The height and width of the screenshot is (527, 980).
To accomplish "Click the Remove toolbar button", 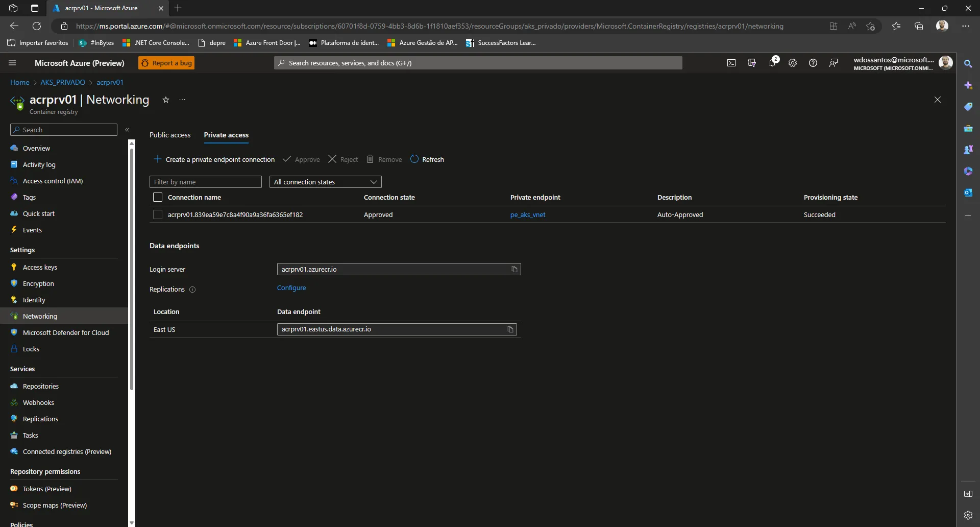I will pyautogui.click(x=384, y=159).
